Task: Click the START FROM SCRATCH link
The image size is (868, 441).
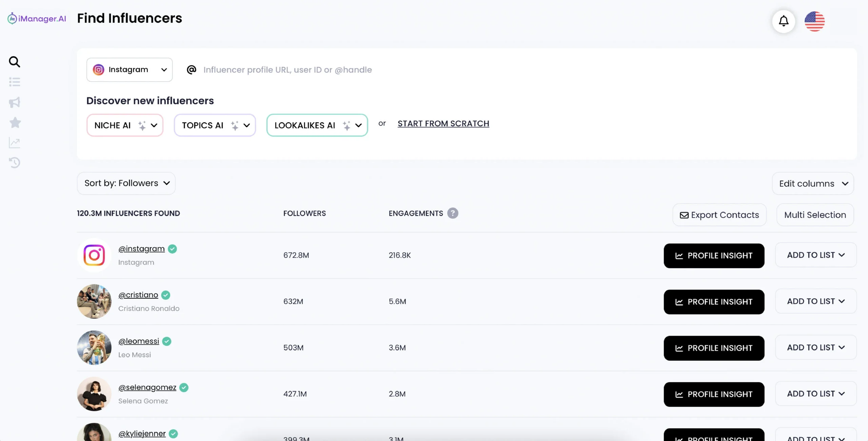Action: pos(443,124)
